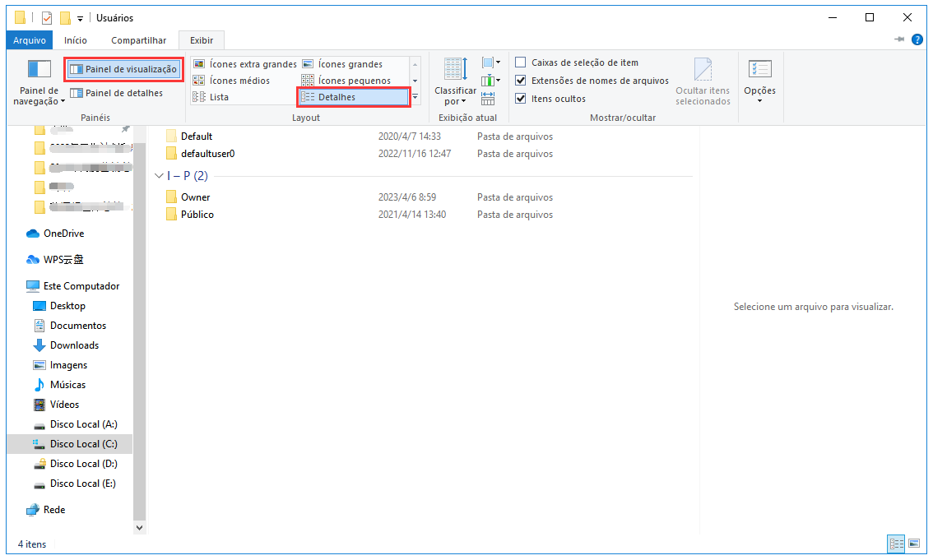Uncheck Extensões de nomes de arquivos
Viewport: 933px width, 560px height.
click(521, 81)
